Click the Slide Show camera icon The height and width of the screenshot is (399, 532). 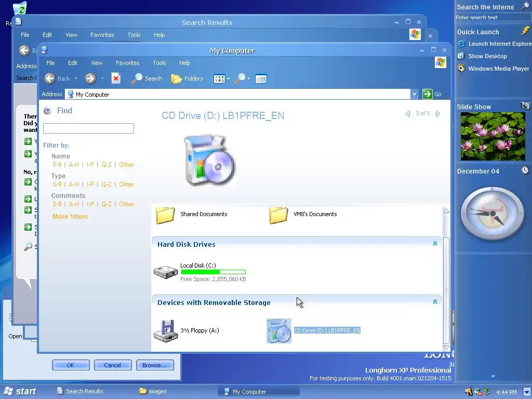(525, 105)
